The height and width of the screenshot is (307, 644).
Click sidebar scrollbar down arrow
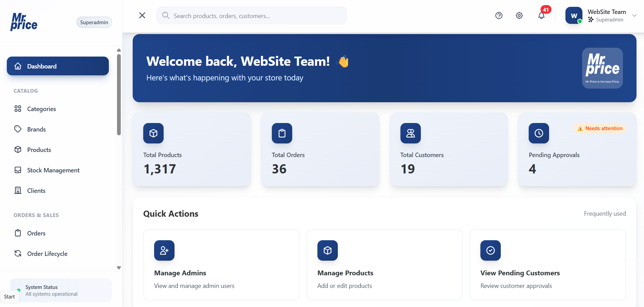click(x=119, y=268)
